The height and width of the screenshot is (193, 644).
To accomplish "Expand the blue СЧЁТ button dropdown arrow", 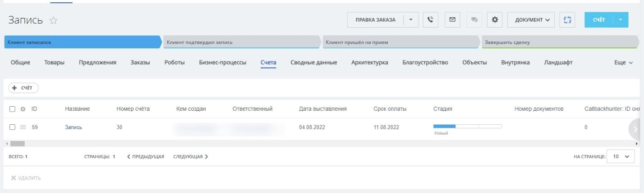I will [x=621, y=20].
